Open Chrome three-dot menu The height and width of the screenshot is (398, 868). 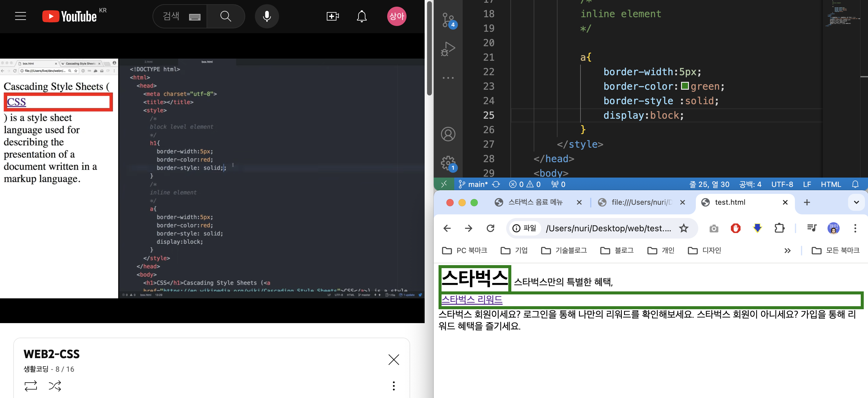pos(855,229)
